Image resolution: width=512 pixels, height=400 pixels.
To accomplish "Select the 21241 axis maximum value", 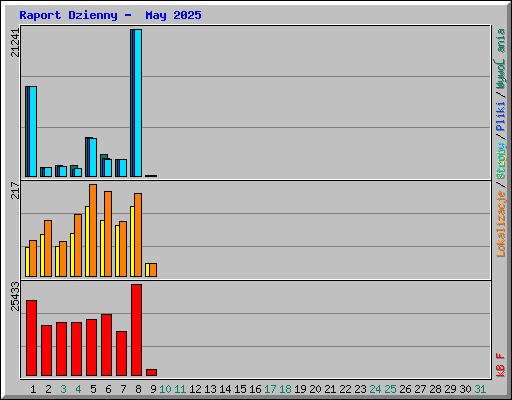I will [x=15, y=43].
